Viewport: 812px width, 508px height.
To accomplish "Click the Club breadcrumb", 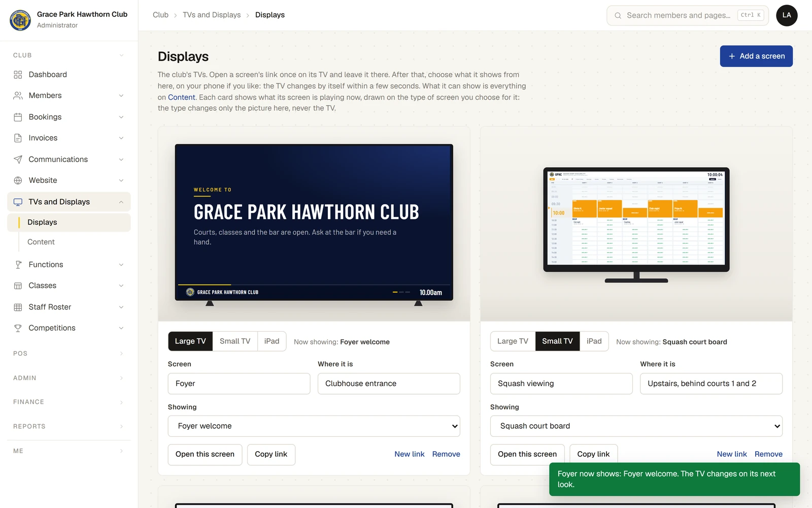I will pos(160,15).
